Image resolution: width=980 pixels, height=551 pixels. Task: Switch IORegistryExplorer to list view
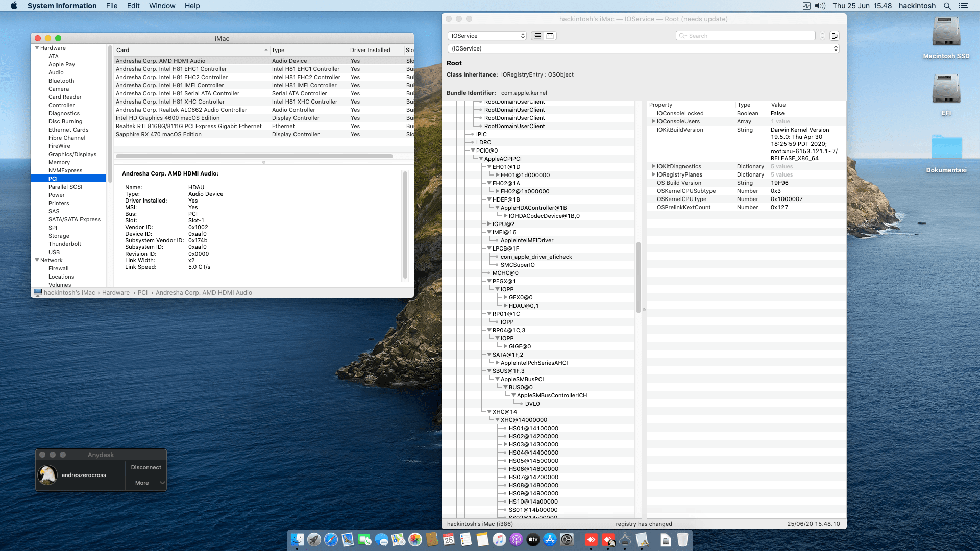tap(537, 36)
